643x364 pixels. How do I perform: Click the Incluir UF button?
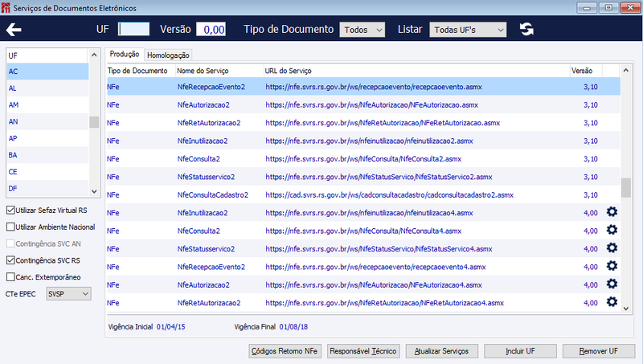[x=520, y=351]
